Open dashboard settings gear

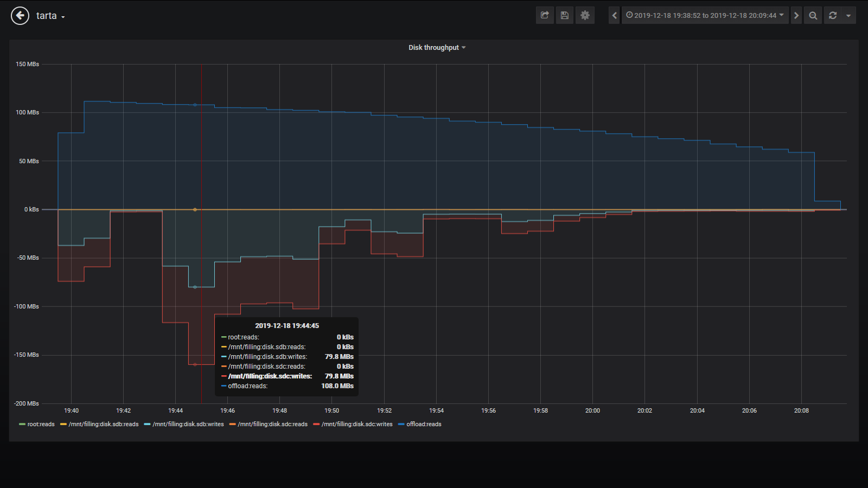pyautogui.click(x=585, y=15)
